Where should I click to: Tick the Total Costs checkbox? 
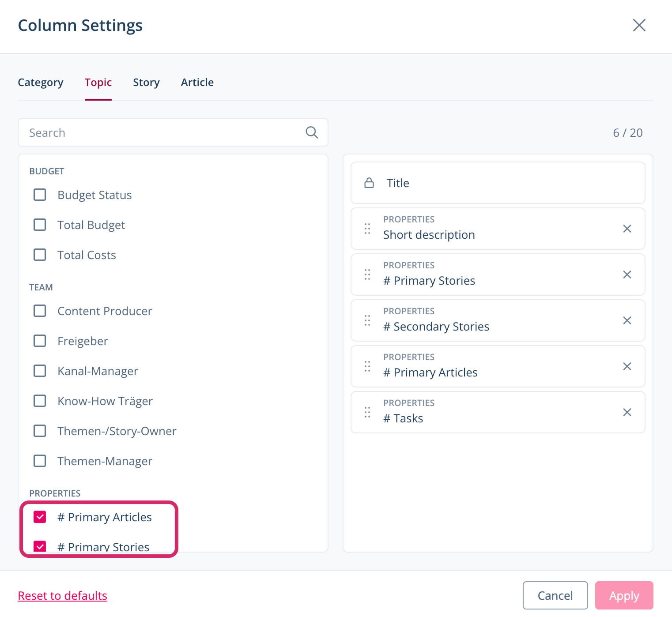tap(40, 255)
